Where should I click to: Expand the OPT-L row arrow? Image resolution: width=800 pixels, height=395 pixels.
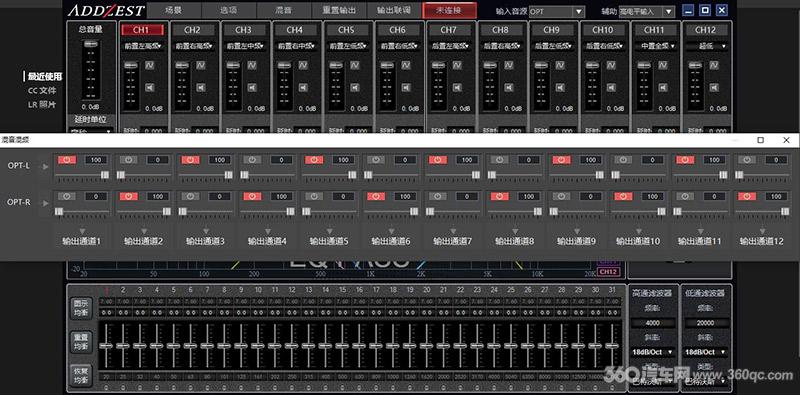click(x=46, y=166)
